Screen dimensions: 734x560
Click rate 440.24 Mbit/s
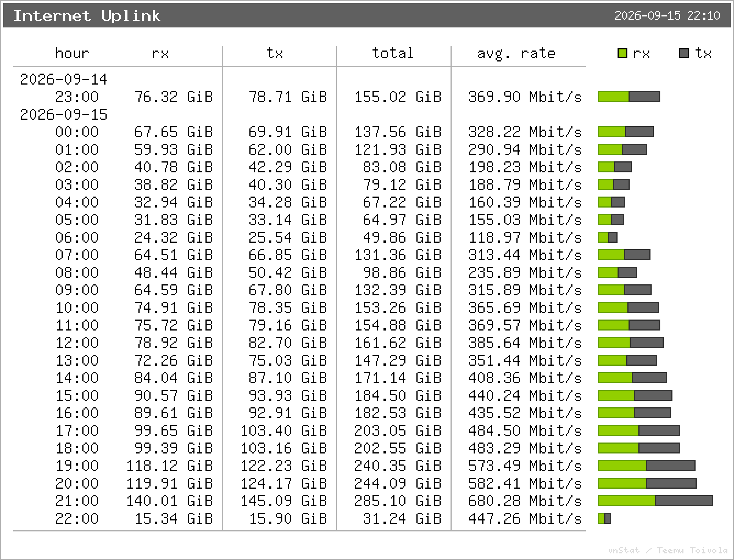(x=525, y=396)
